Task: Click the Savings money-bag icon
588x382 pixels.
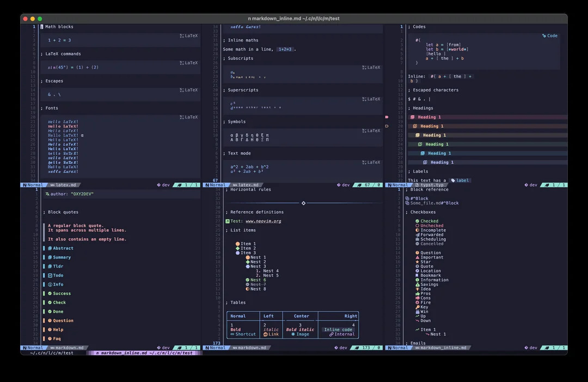Action: (417, 285)
